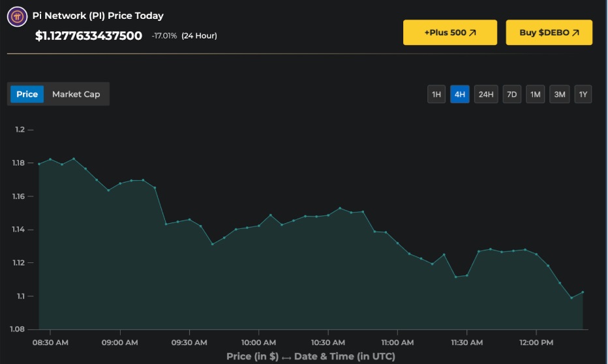Screen dimensions: 608x364
Task: Select the 1M time range
Action: pyautogui.click(x=536, y=95)
